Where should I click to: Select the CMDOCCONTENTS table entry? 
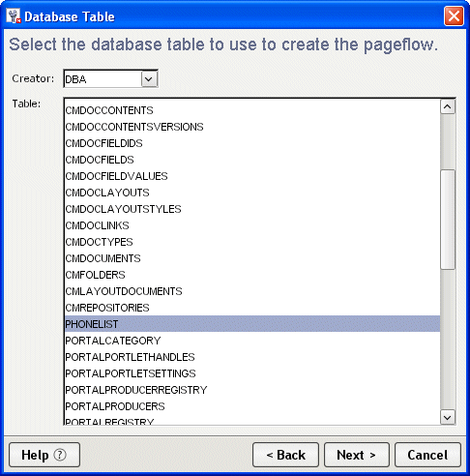click(252, 110)
